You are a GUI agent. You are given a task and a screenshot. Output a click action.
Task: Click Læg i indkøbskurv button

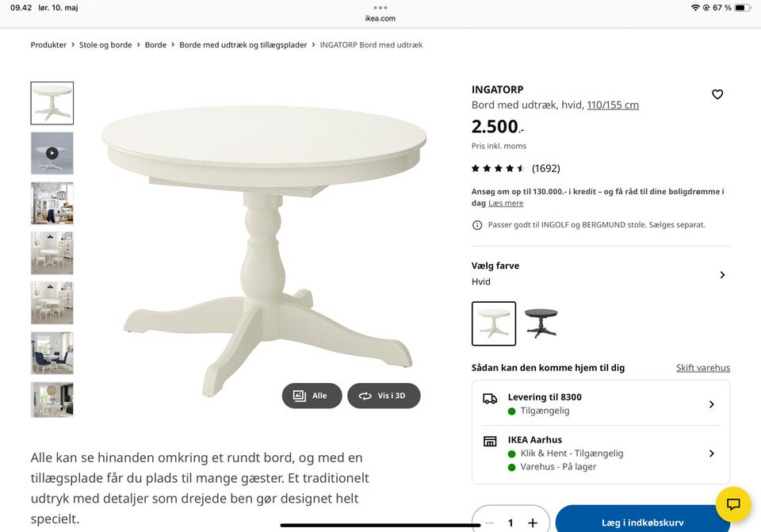[x=642, y=522]
